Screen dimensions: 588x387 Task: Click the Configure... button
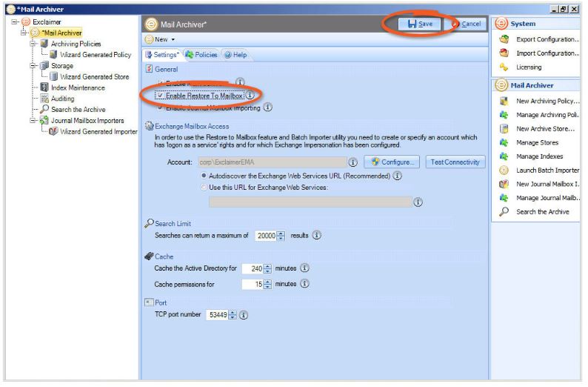coord(392,162)
